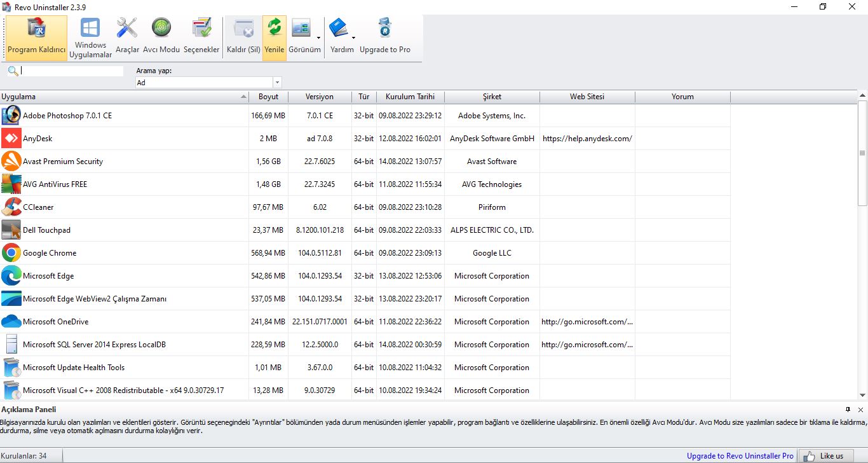The height and width of the screenshot is (463, 868).
Task: Click the 'Piriform' company cell
Action: click(x=492, y=207)
